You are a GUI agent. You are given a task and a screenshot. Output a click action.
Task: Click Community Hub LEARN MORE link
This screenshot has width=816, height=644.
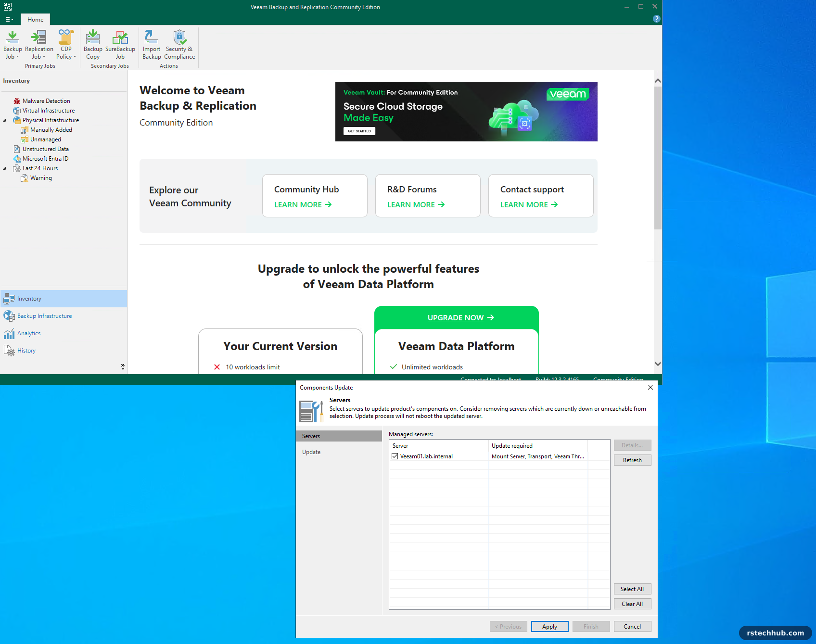303,205
